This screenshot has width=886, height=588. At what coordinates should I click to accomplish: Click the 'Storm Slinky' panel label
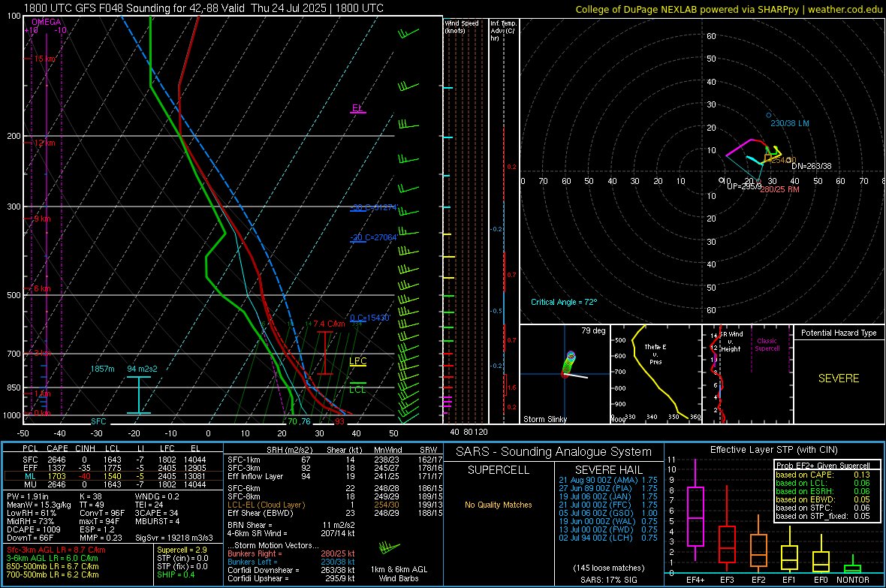544,419
